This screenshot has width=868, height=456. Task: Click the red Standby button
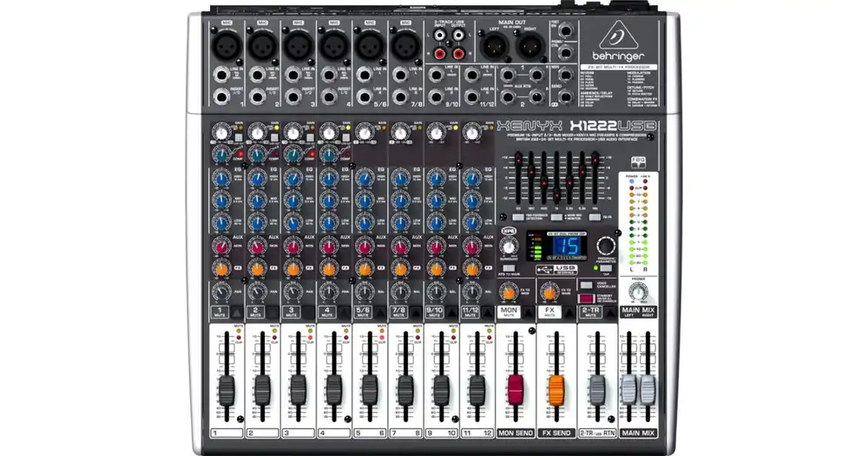click(586, 298)
